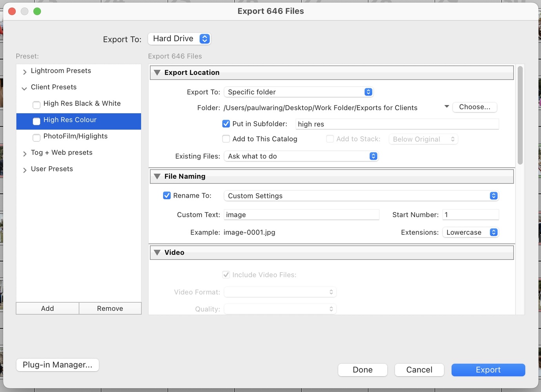Open the Extensions Lowercase dropdown

pyautogui.click(x=470, y=232)
